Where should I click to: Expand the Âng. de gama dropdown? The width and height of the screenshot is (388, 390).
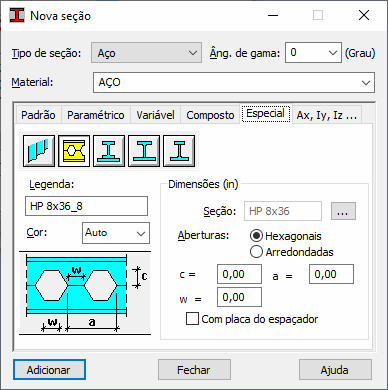point(313,53)
